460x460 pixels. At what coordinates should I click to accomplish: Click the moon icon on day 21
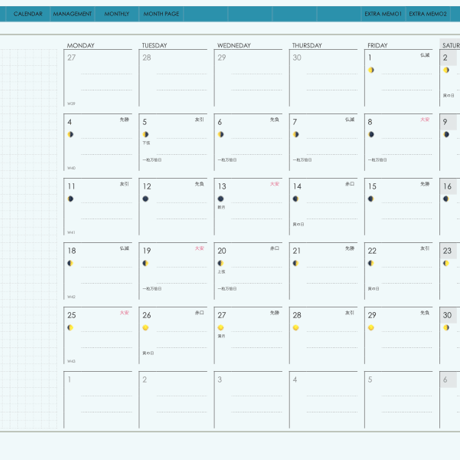pos(296,263)
